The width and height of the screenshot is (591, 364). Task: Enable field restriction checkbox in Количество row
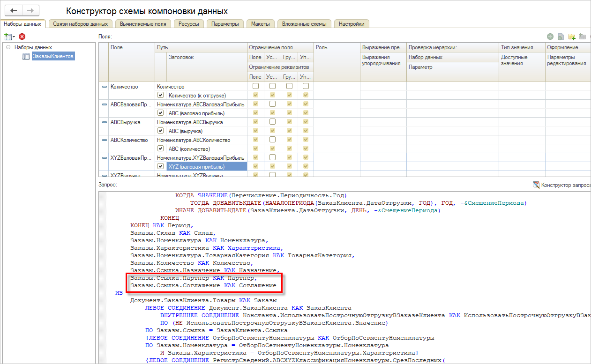point(255,86)
